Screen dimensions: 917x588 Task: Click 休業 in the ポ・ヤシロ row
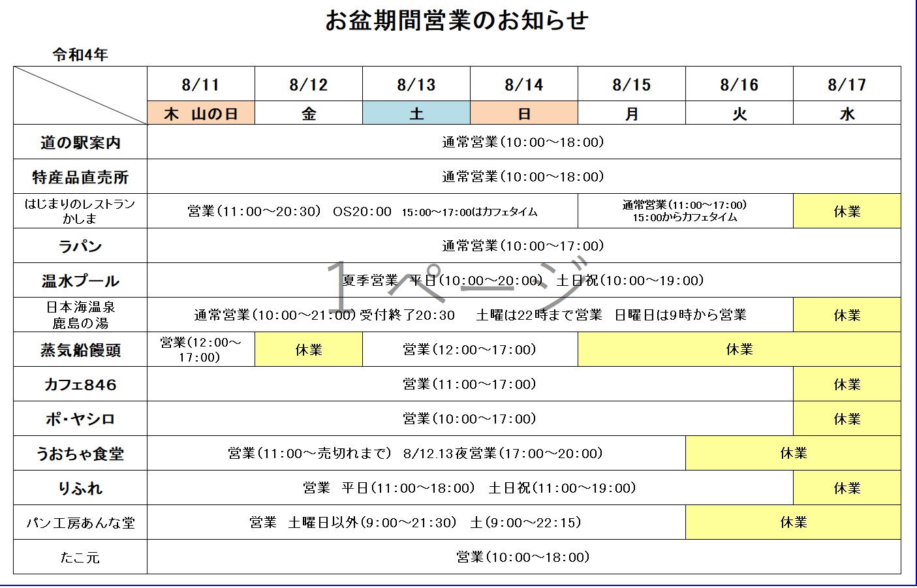click(x=847, y=419)
